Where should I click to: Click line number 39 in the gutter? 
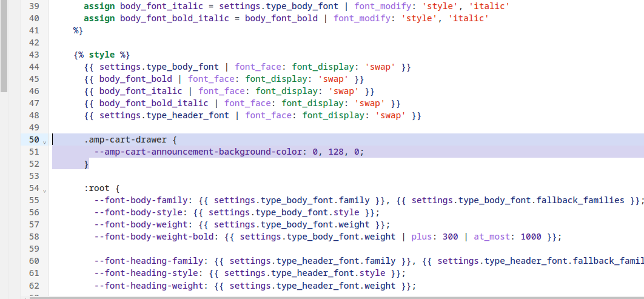click(34, 7)
